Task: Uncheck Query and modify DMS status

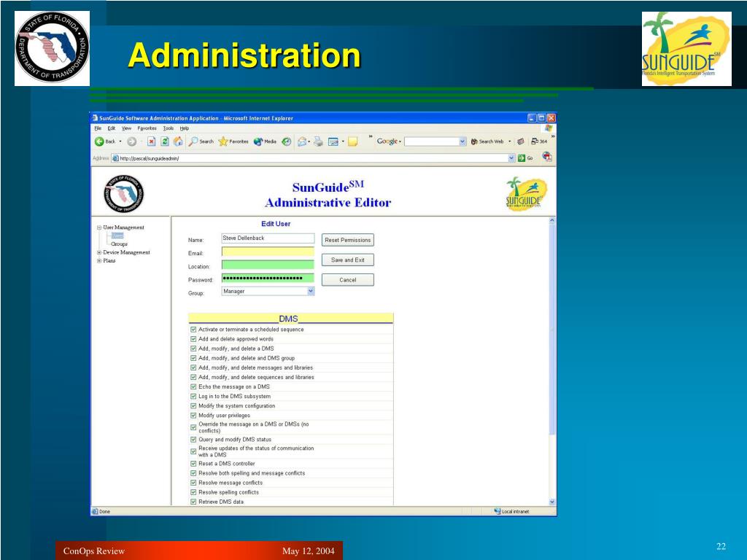Action: click(x=193, y=440)
